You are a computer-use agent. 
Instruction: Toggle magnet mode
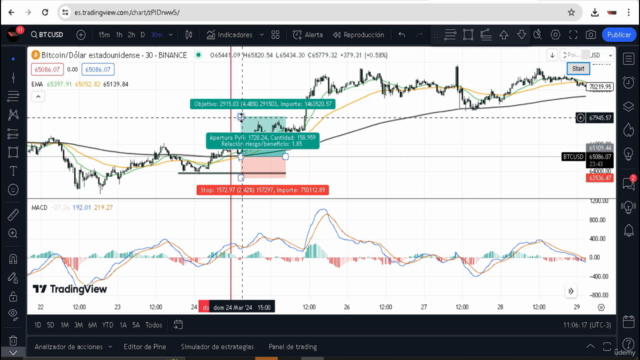(13, 259)
